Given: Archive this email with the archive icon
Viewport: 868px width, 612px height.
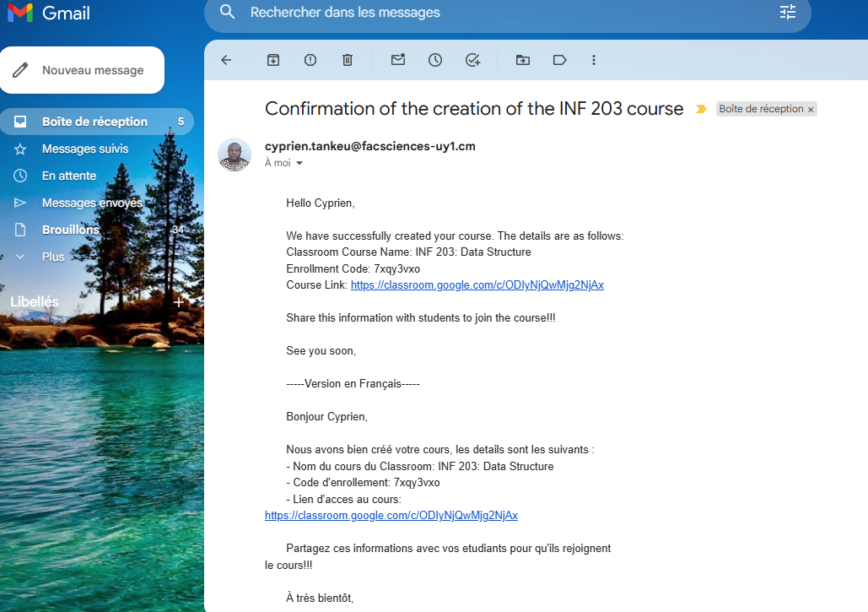Looking at the screenshot, I should coord(273,60).
